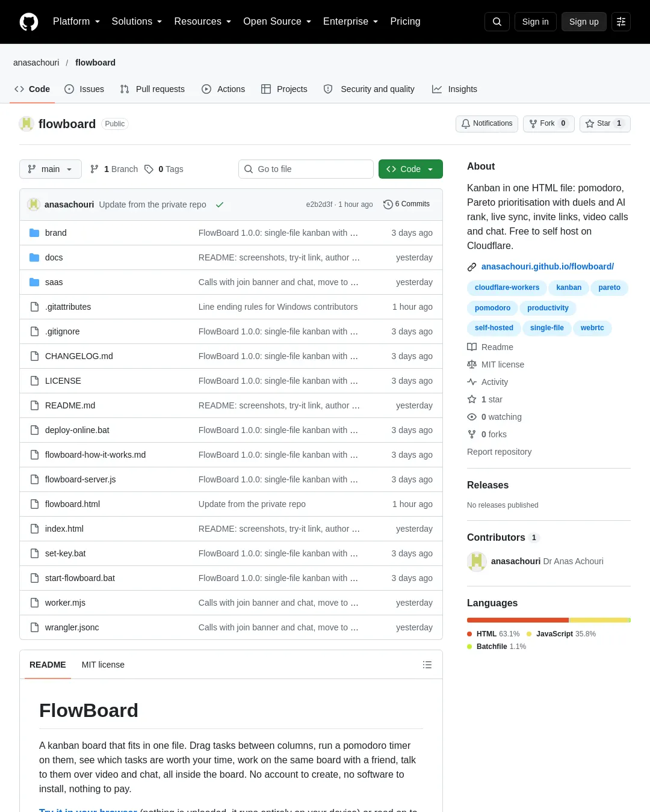
Task: Open the Releases heading link
Action: (x=487, y=485)
